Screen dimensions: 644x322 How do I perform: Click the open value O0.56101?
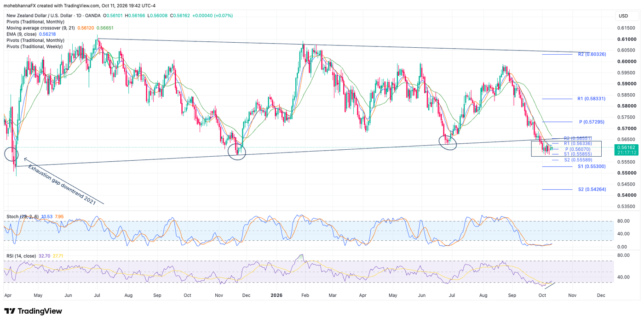[x=114, y=16]
